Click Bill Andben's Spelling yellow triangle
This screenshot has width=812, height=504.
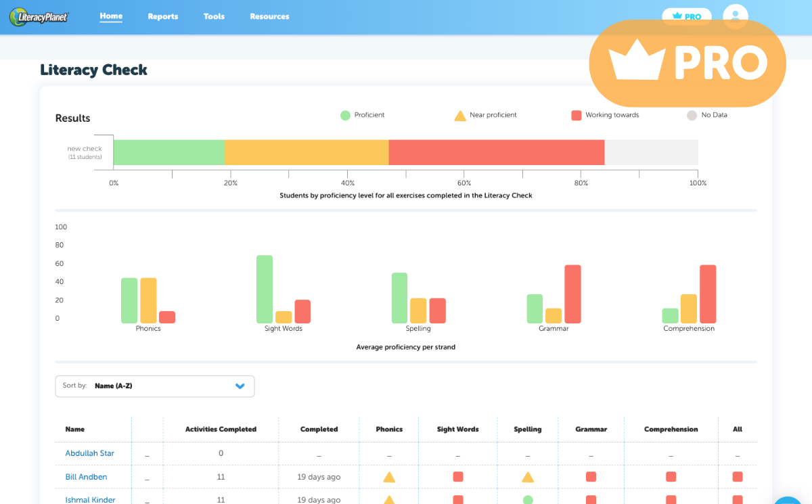click(528, 477)
